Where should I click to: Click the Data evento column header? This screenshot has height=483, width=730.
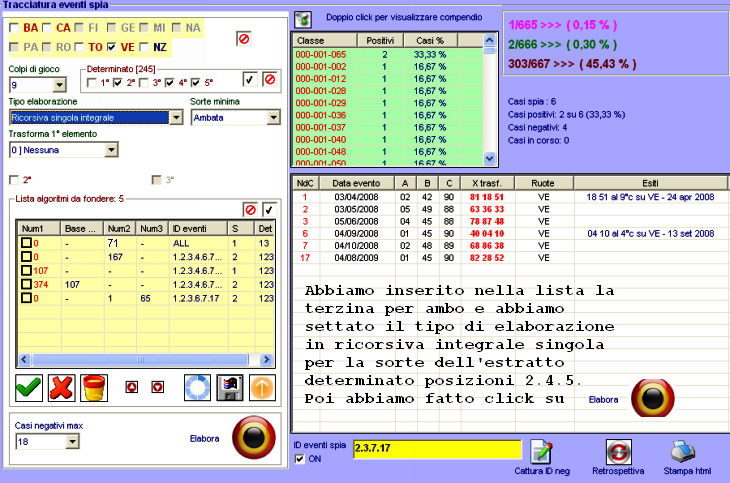point(355,183)
